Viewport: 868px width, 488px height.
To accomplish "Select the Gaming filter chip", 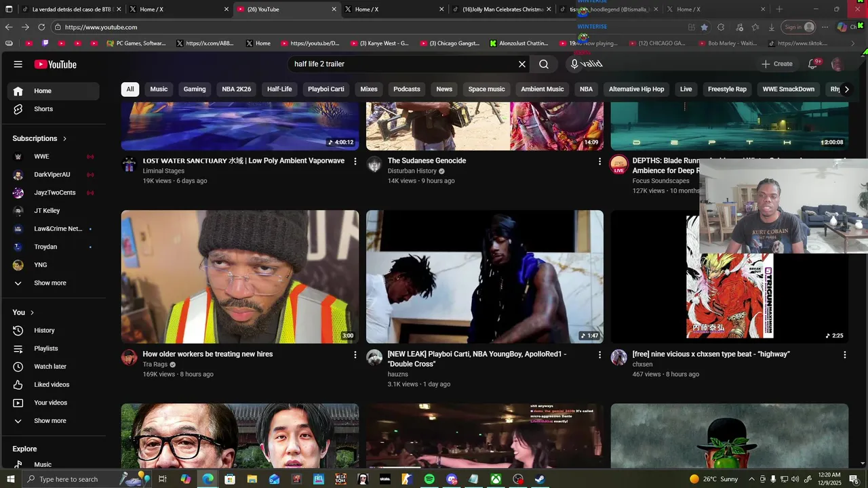I will pos(195,89).
